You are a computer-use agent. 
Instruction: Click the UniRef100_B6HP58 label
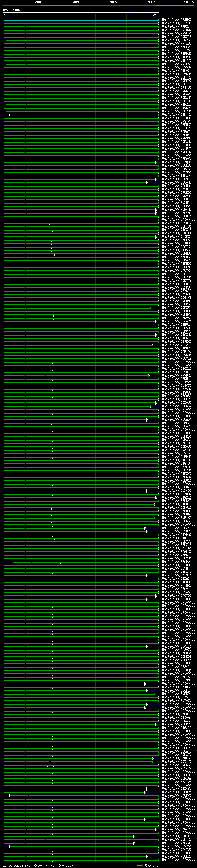point(177,305)
